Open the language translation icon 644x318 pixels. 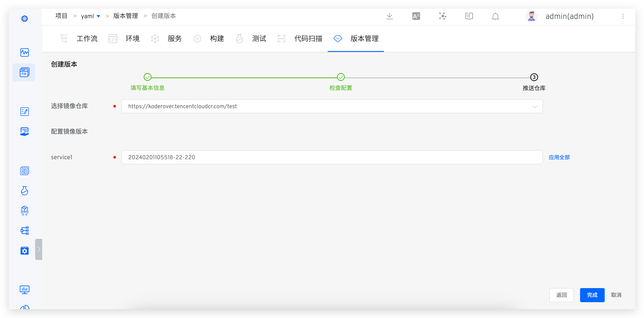416,16
